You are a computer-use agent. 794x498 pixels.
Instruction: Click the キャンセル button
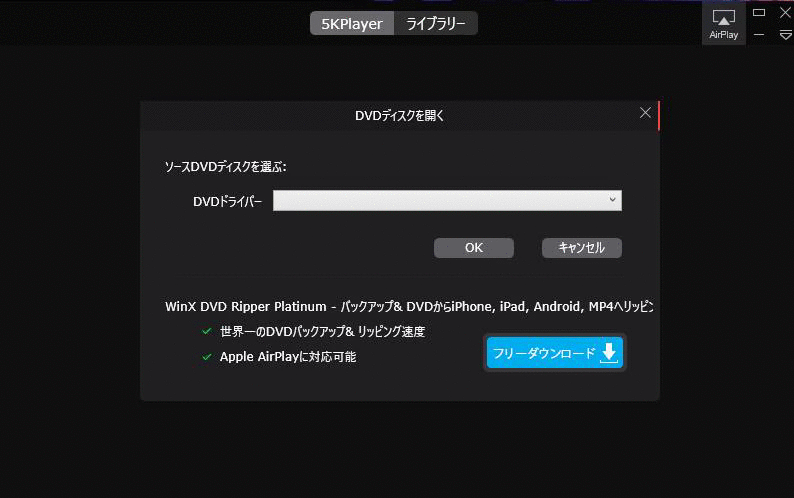pyautogui.click(x=582, y=248)
